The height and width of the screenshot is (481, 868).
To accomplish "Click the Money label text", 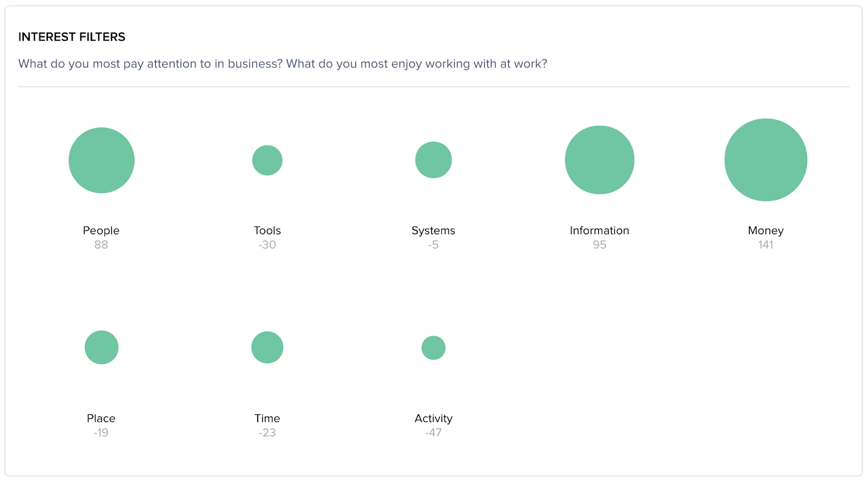I will (765, 230).
